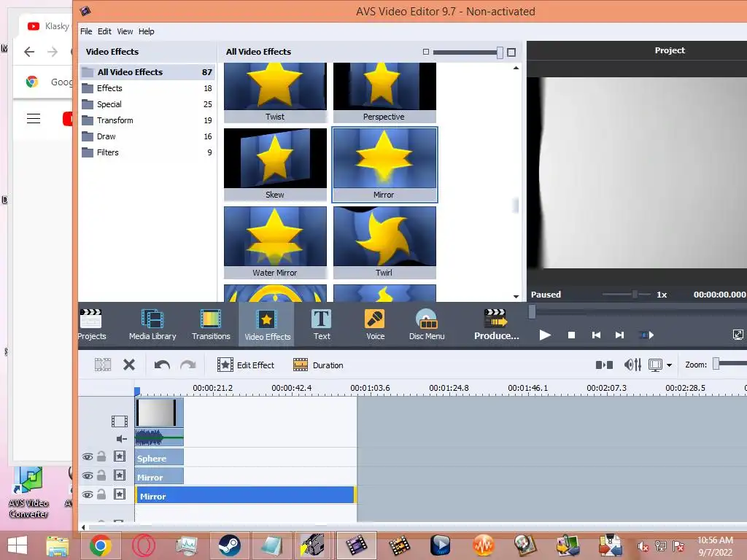Image resolution: width=747 pixels, height=560 pixels.
Task: Open the File menu
Action: tap(86, 31)
